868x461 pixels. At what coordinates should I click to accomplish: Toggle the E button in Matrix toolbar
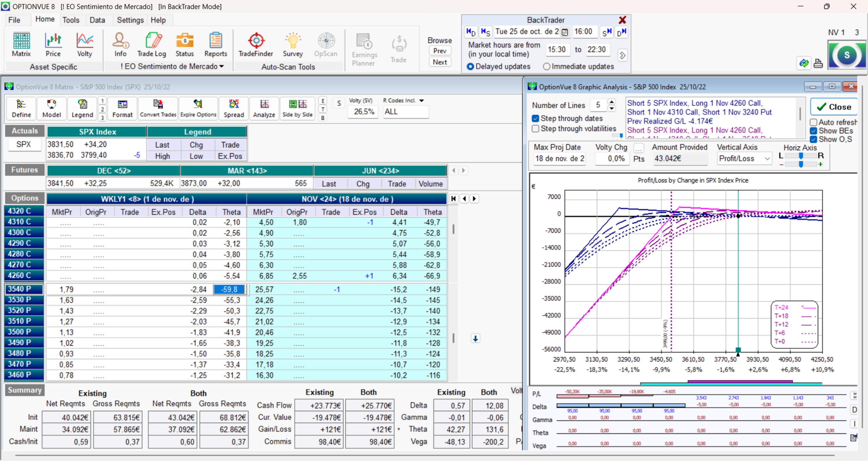[323, 101]
